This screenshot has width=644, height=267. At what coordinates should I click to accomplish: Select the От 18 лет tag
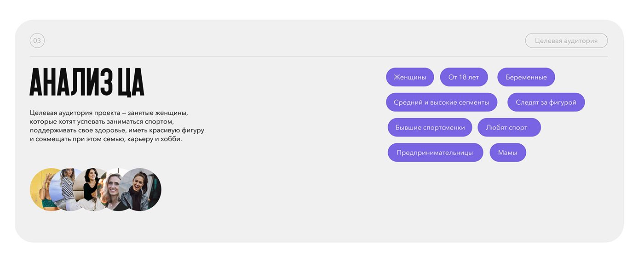click(464, 77)
